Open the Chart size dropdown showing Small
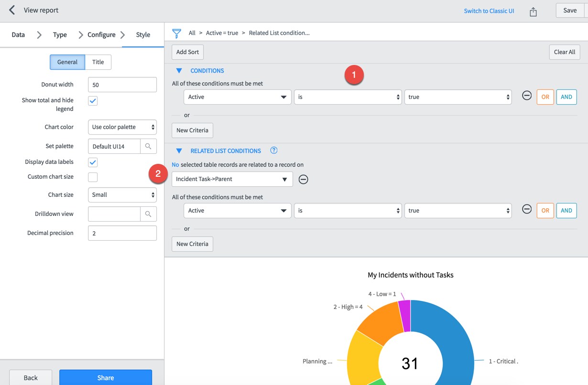 122,194
